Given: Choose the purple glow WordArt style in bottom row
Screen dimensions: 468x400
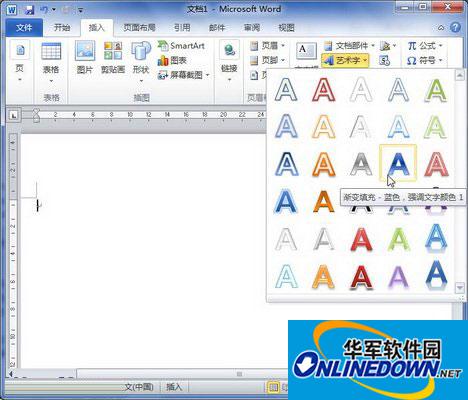Looking at the screenshot, I should tap(398, 276).
